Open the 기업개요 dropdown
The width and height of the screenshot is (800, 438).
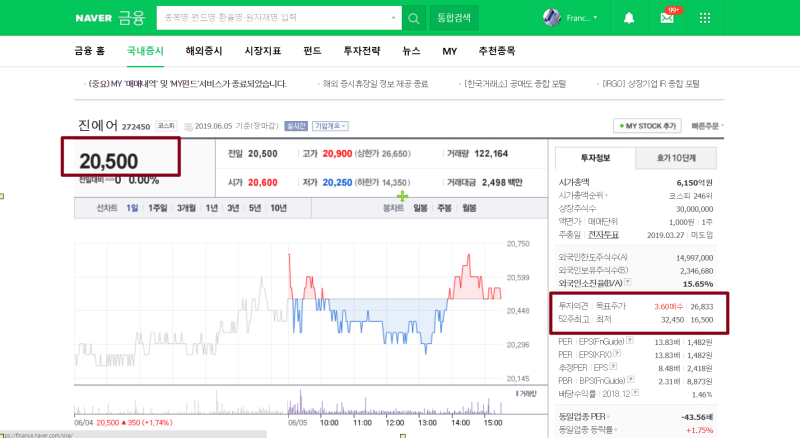tap(330, 126)
